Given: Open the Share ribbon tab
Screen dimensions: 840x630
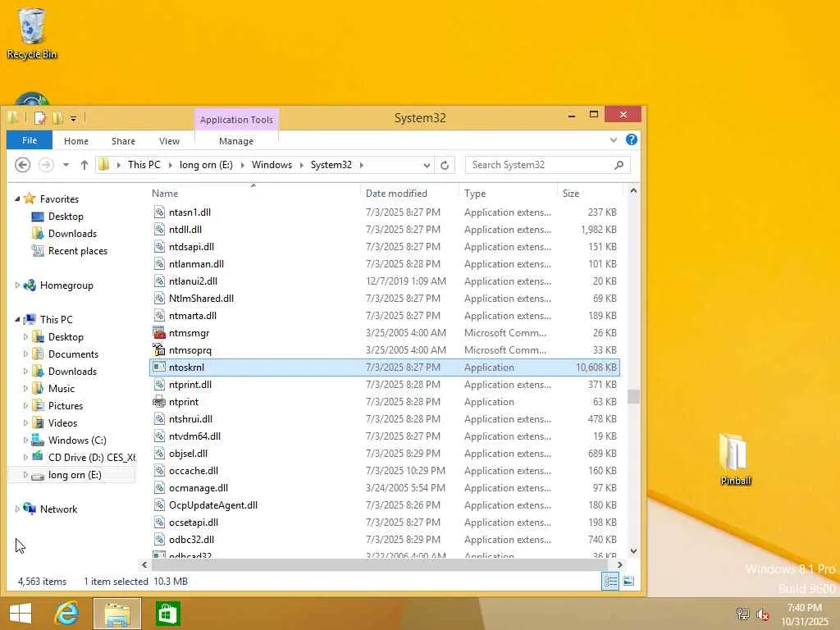Looking at the screenshot, I should tap(123, 141).
